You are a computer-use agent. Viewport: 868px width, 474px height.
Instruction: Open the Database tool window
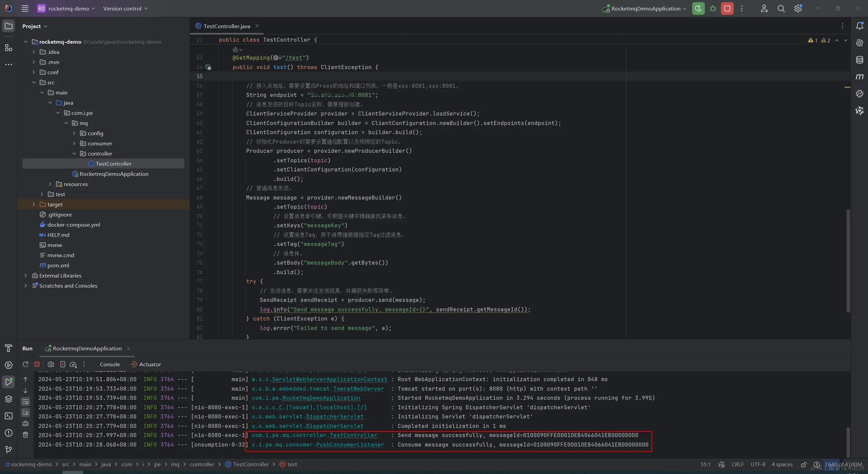point(860,60)
